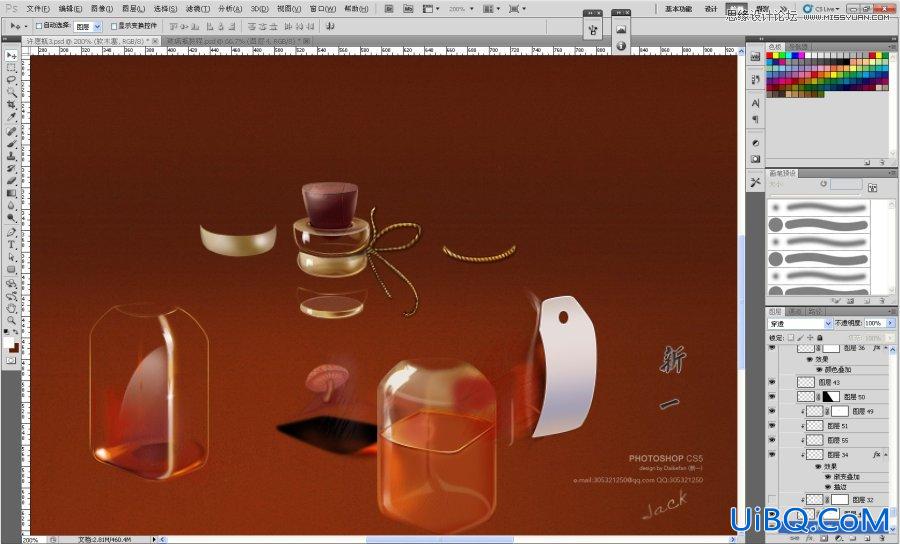Hide layer 图层 43 via eye icon
Screen dimensions: 900x544
click(x=772, y=382)
